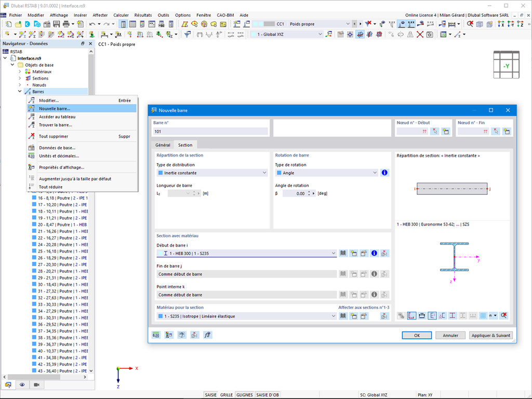Open a file using the folder icon
Image resolution: width=532 pixels, height=399 pixels.
tap(18, 24)
